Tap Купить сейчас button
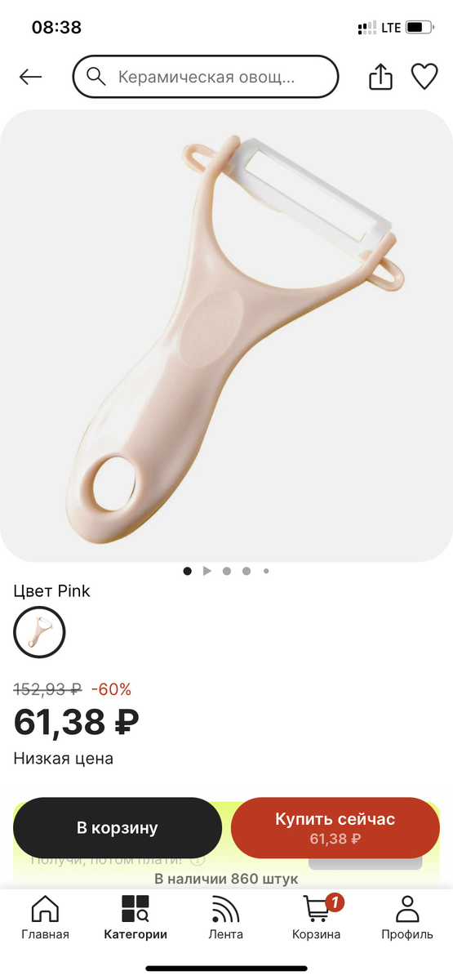 [335, 827]
